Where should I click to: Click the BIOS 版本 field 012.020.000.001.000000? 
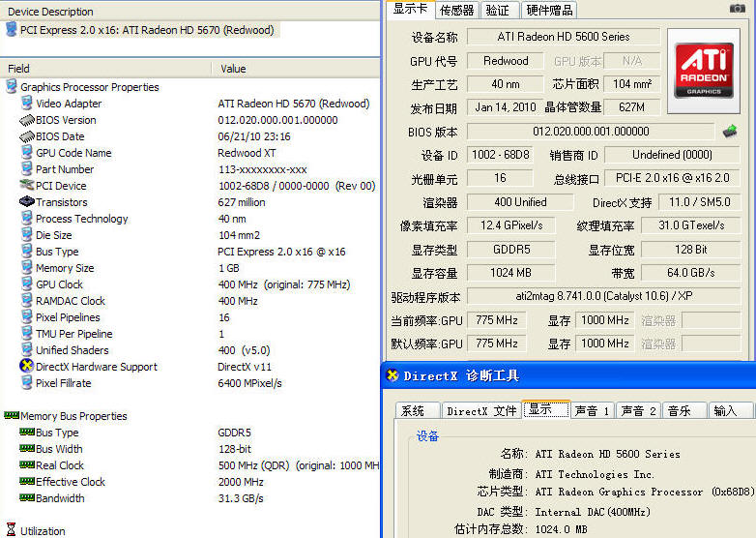click(x=591, y=132)
